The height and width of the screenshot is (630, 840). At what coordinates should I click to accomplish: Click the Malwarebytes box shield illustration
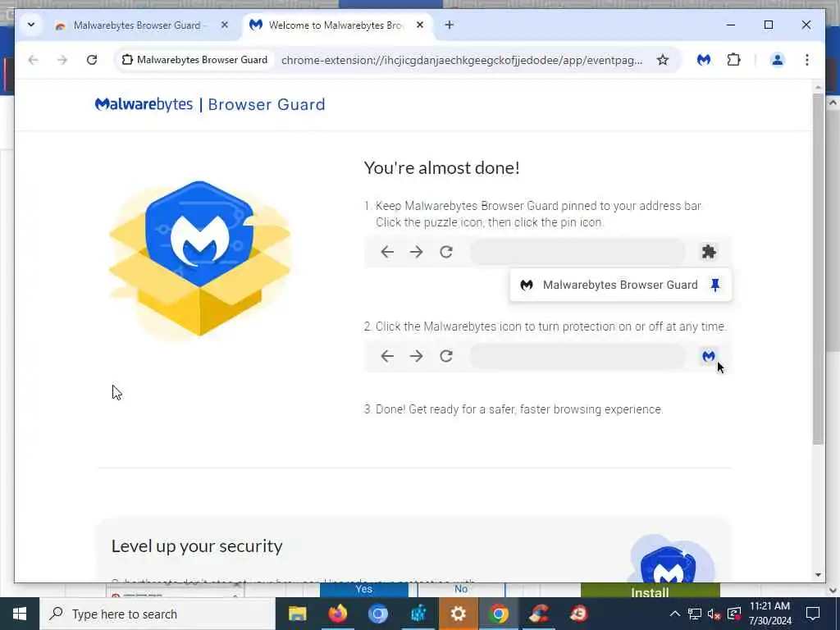pos(200,258)
